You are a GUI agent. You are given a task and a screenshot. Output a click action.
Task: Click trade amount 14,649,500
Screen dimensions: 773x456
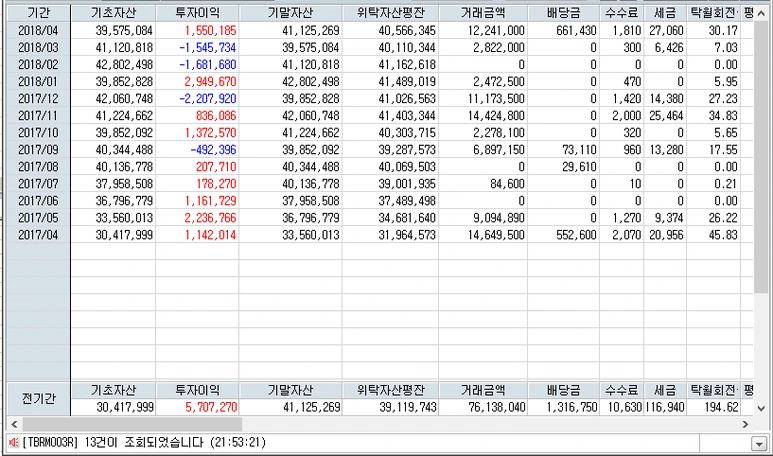pos(496,235)
